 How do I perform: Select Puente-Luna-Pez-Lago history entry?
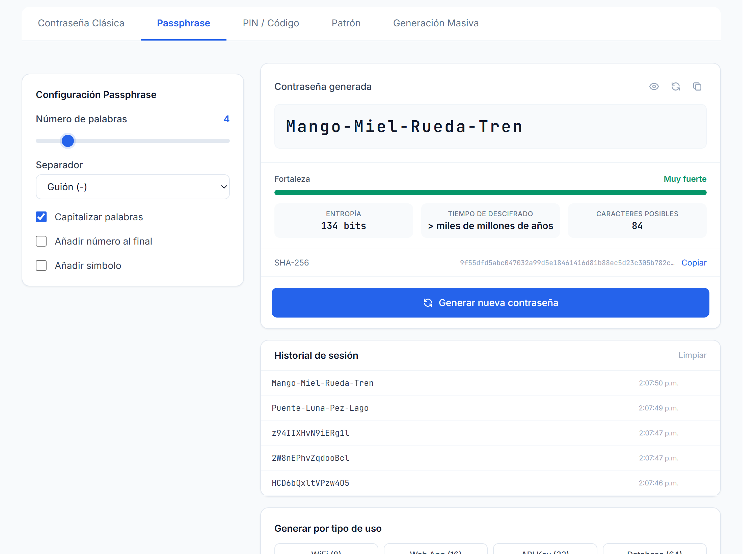[x=490, y=408]
